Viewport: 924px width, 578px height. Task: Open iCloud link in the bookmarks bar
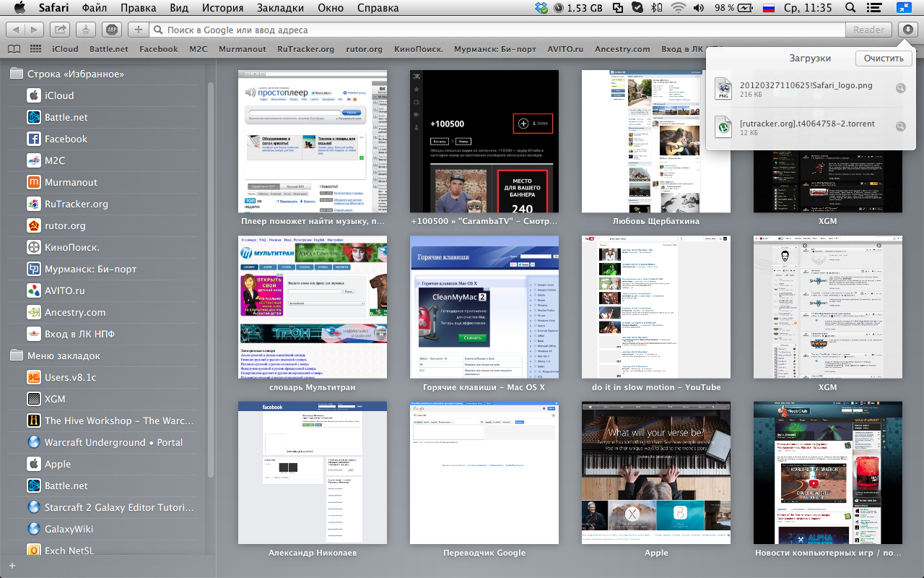tap(65, 49)
